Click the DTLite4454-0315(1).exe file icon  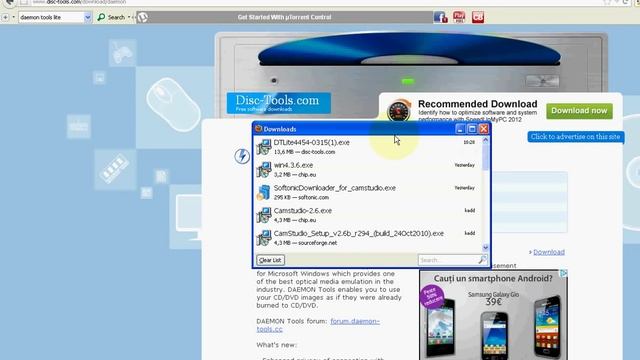264,147
